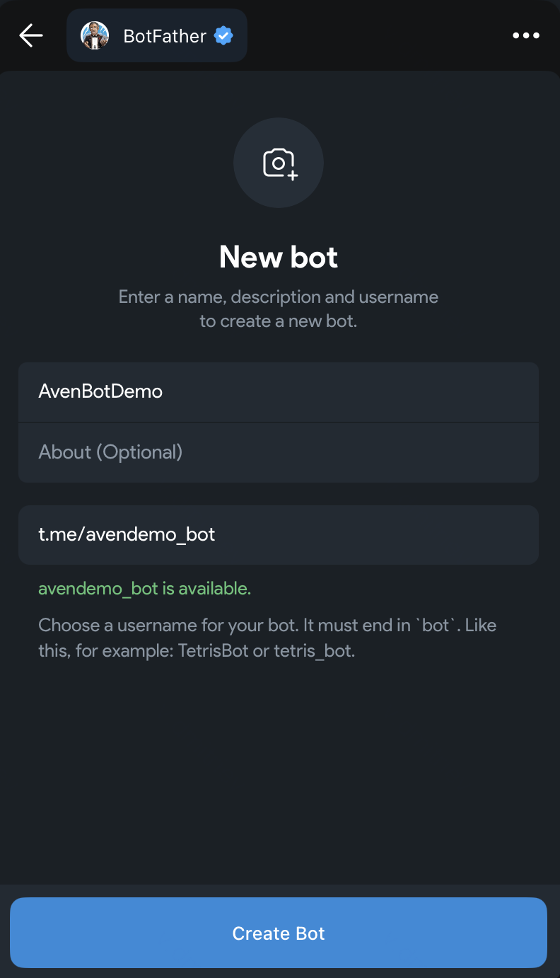Click blank header area left of three dots
Image resolution: width=560 pixels, height=978 pixels.
pos(382,35)
